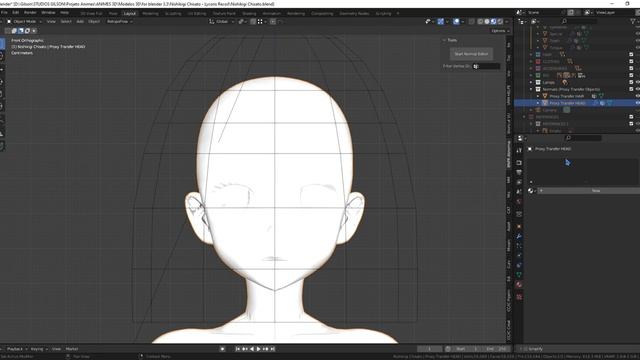Select rendered viewport shading
The width and height of the screenshot is (640, 360).
[500, 21]
